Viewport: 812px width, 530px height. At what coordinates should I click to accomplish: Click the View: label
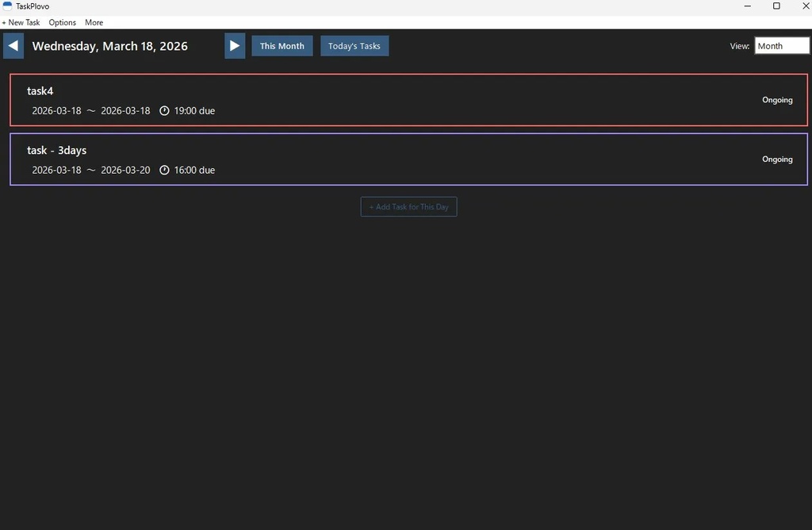740,46
